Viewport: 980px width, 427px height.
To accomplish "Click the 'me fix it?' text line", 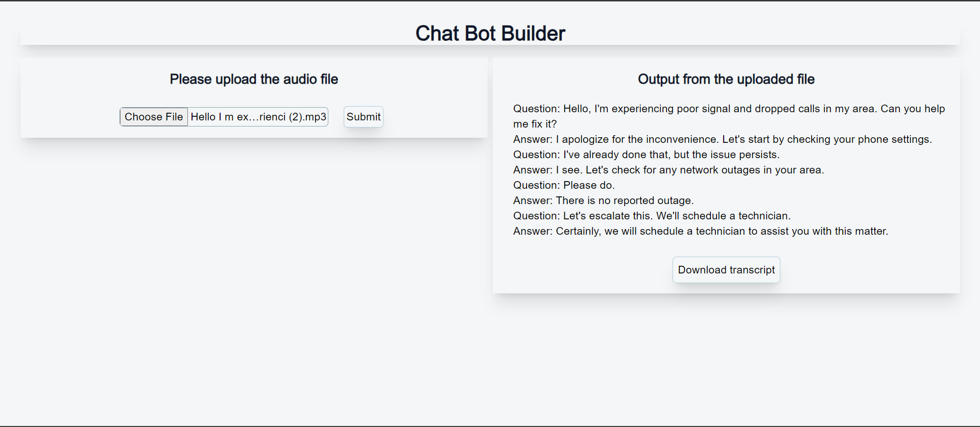I will tap(535, 124).
